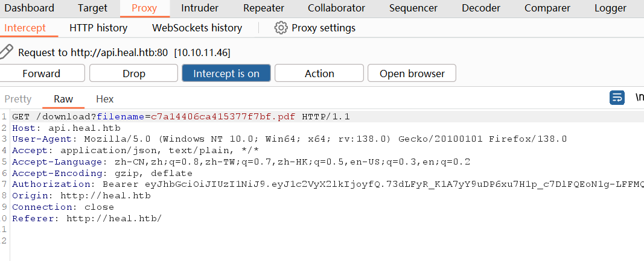
Task: Open the Logger tab
Action: coord(610,8)
